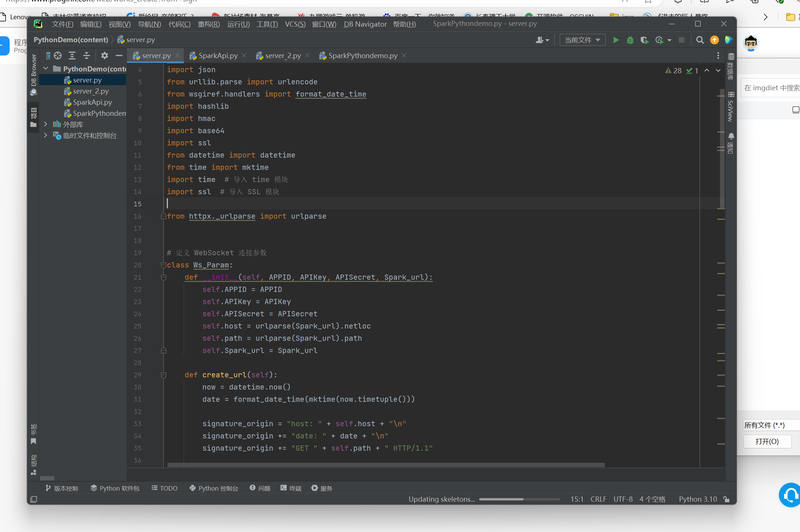Viewport: 800px width, 532px height.
Task: Collapse the PythonDemo project folder
Action: coord(46,68)
